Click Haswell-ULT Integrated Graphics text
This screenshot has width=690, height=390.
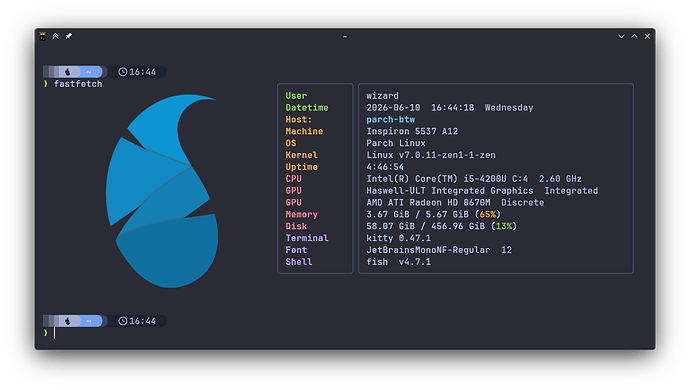pos(450,191)
